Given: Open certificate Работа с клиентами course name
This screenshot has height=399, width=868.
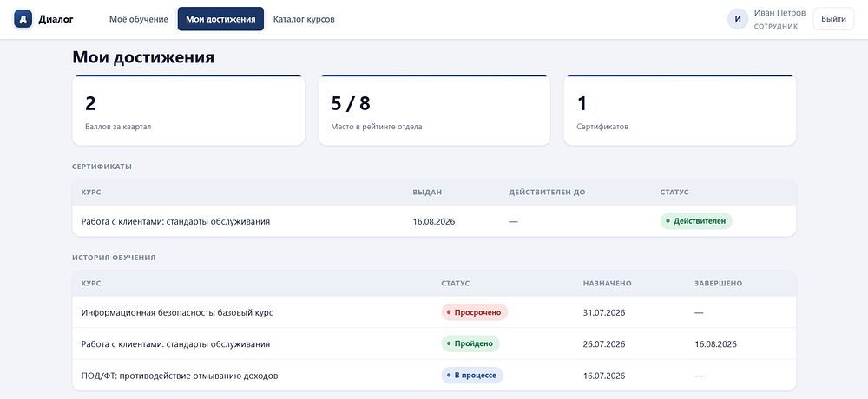Looking at the screenshot, I should 175,221.
